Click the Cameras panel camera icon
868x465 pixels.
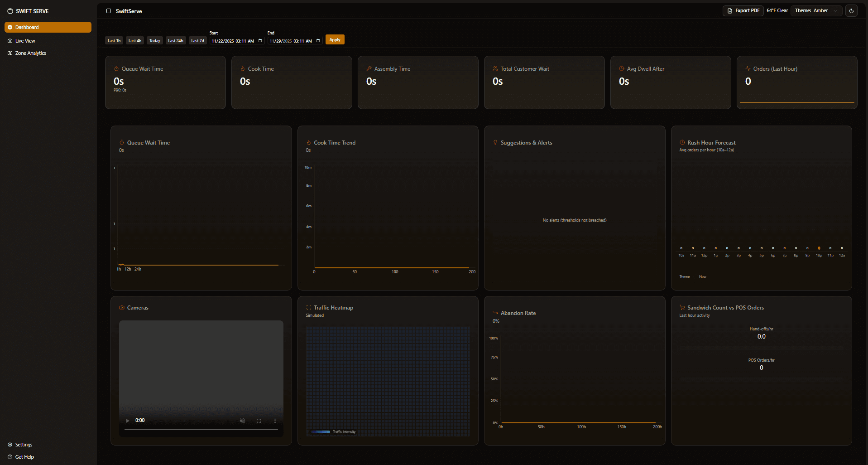point(121,307)
